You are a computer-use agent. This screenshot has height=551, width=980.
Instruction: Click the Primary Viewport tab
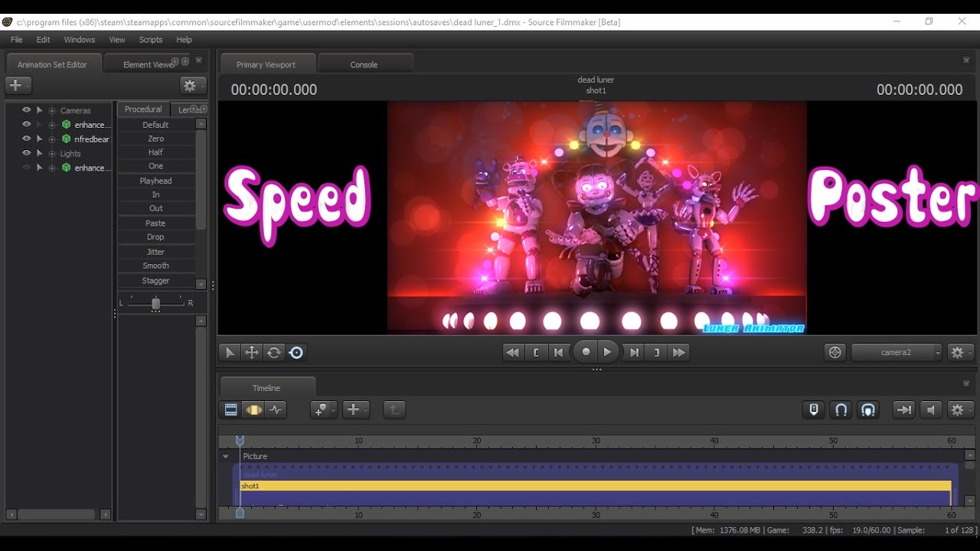[x=266, y=64]
